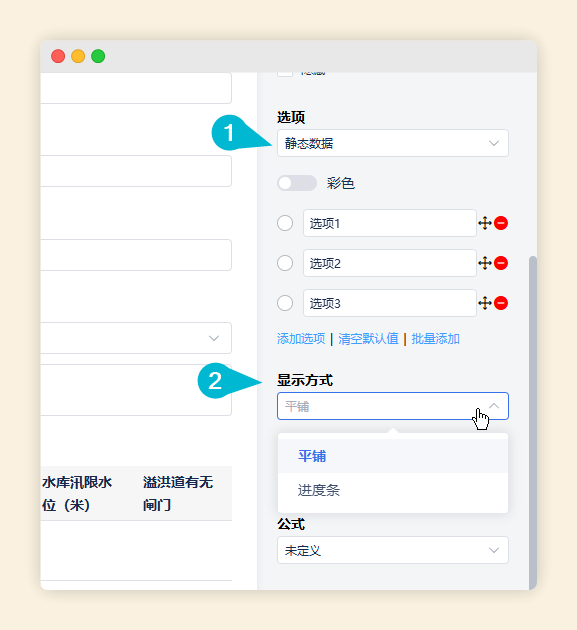Close the window with the red button
Screen dimensions: 577x630
(x=58, y=56)
